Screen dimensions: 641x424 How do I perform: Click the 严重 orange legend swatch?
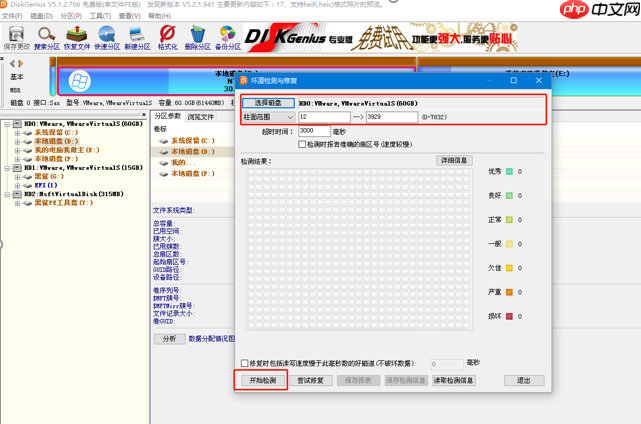click(509, 292)
